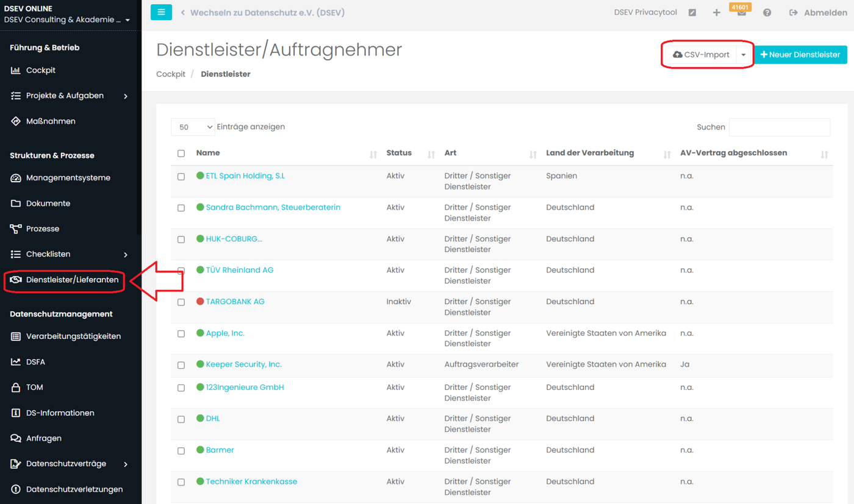
Task: Open Cockpit from the sidebar
Action: [40, 70]
